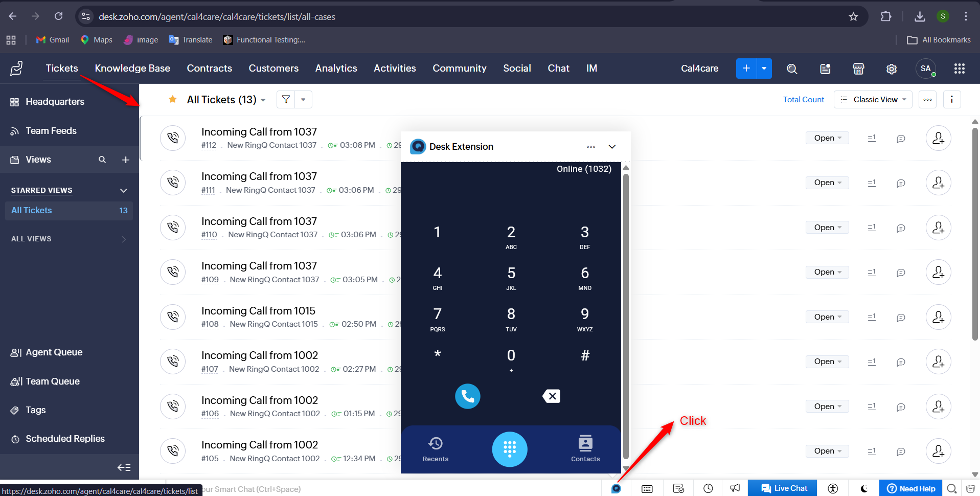Change status of ticket #106 via Open dropdown

click(x=827, y=407)
